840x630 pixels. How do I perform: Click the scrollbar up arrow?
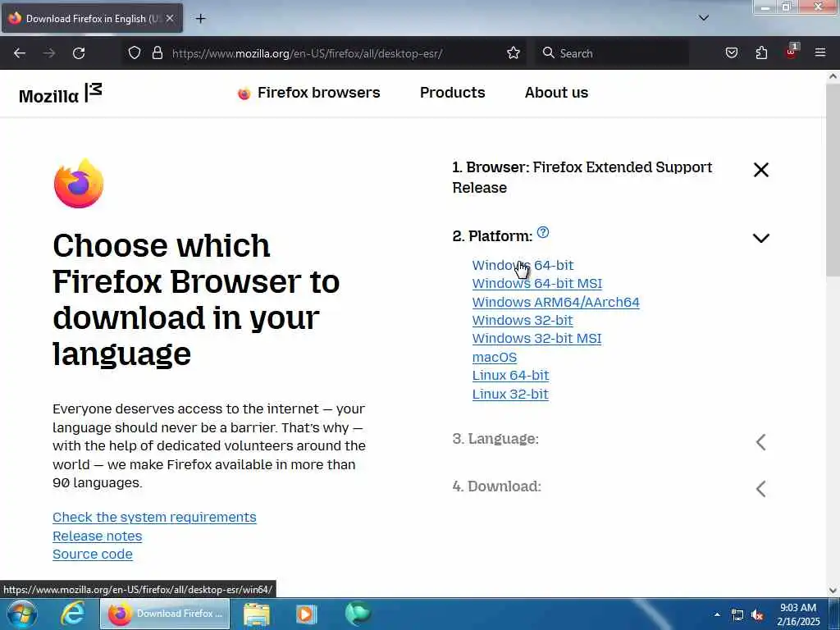(x=833, y=76)
